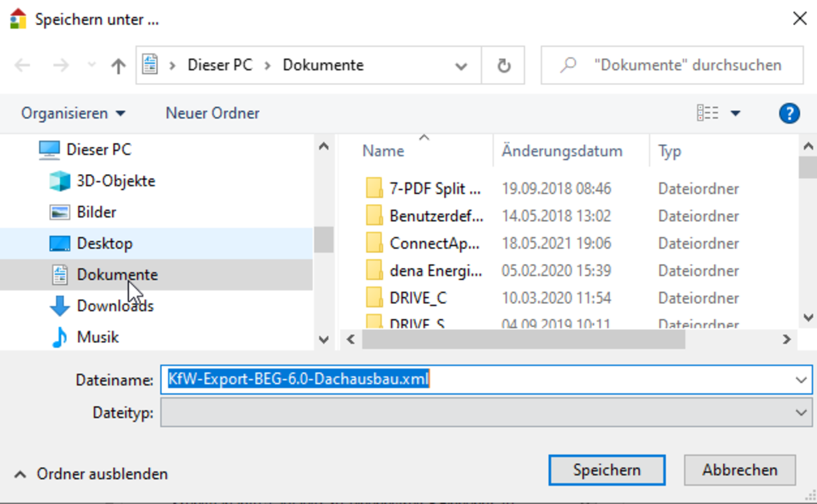Expand the Dateityp dropdown

[801, 412]
